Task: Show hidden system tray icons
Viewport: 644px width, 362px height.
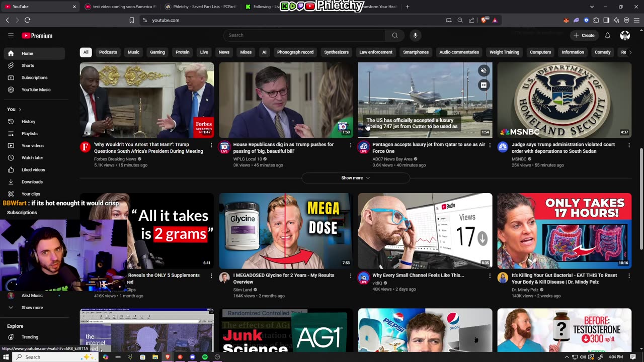Action: [567, 357]
